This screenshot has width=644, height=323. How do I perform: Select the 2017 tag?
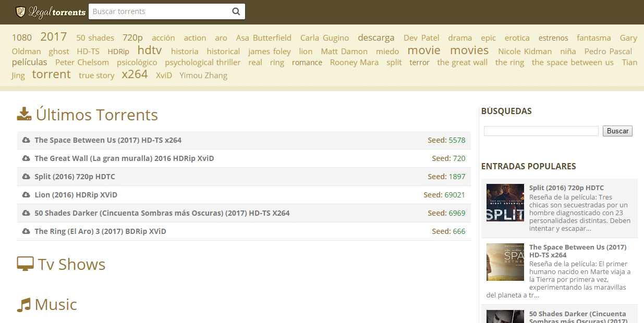[54, 36]
